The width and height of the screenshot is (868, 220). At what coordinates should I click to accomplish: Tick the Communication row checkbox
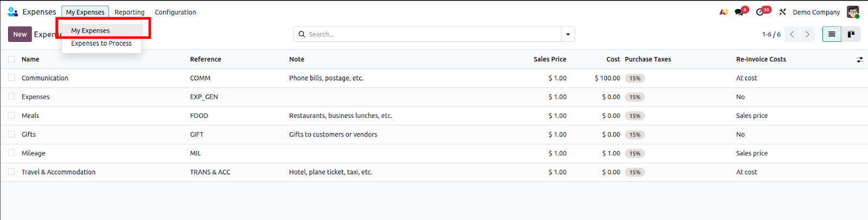click(x=11, y=78)
